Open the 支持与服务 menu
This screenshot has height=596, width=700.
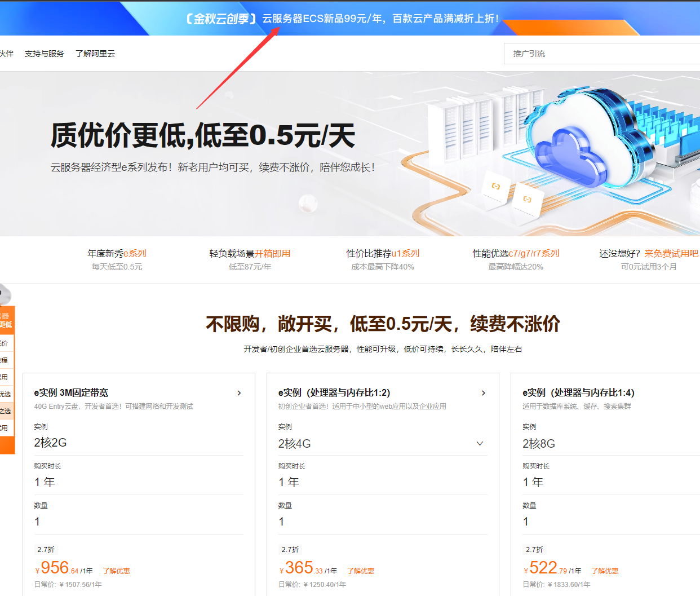45,54
